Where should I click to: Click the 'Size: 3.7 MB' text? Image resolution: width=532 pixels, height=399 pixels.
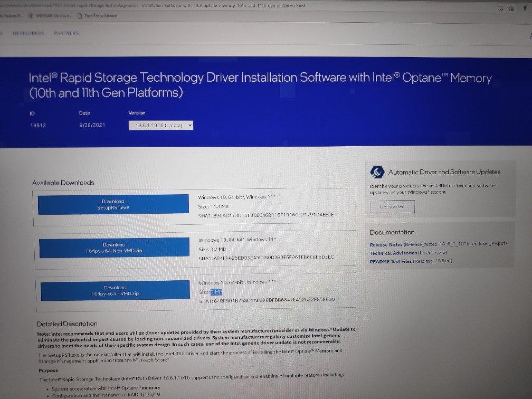click(212, 249)
